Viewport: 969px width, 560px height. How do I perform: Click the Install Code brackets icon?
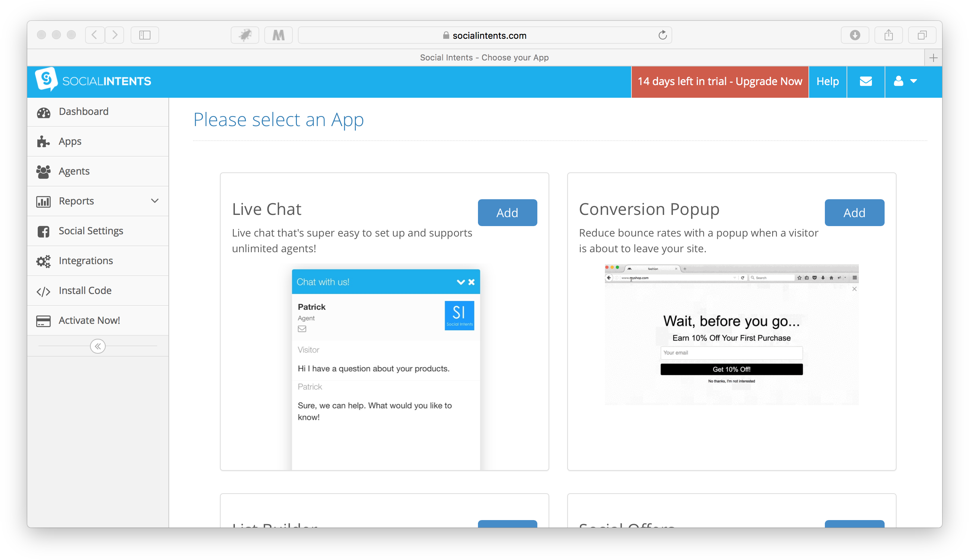pos(43,291)
